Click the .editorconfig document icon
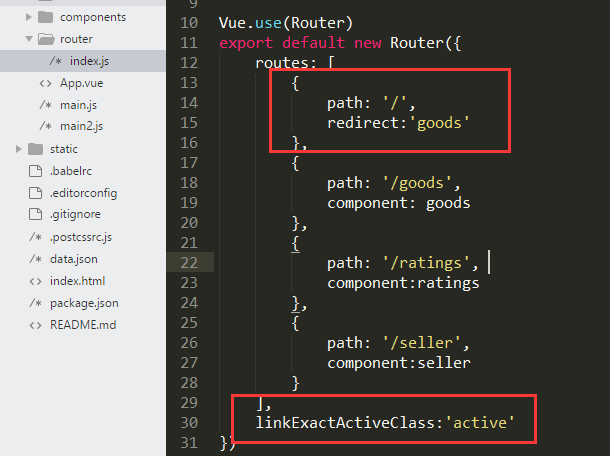 tap(35, 193)
